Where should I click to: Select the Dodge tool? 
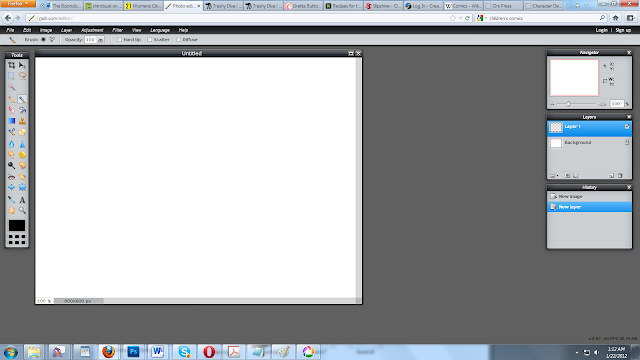click(x=11, y=165)
